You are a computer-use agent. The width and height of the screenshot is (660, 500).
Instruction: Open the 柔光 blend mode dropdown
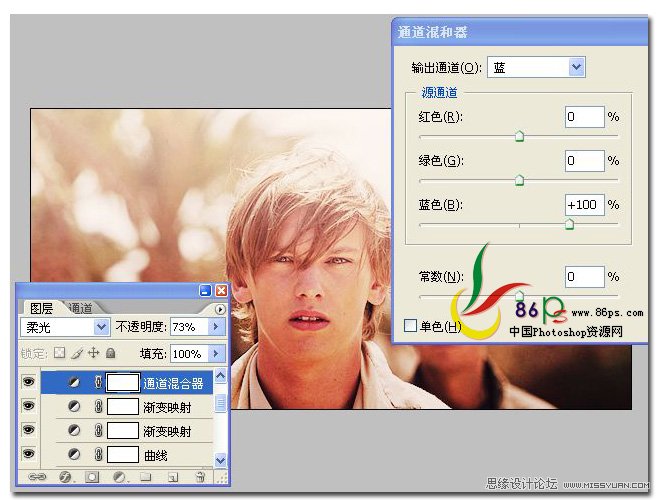click(x=101, y=327)
